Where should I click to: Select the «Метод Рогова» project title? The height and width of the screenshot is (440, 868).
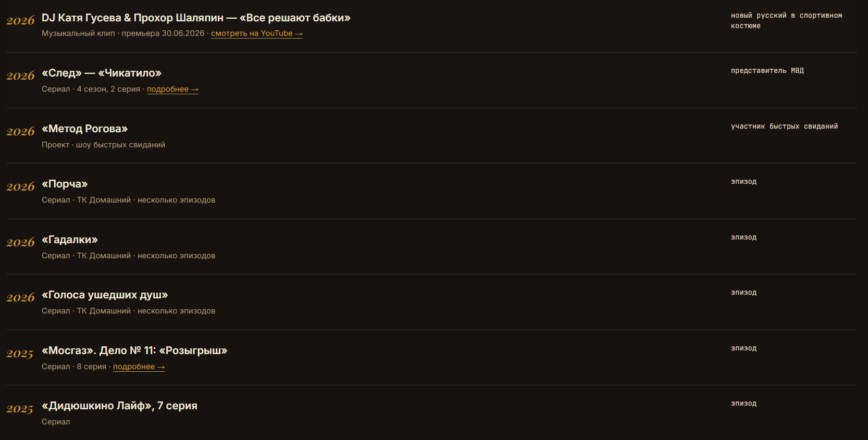pos(85,129)
